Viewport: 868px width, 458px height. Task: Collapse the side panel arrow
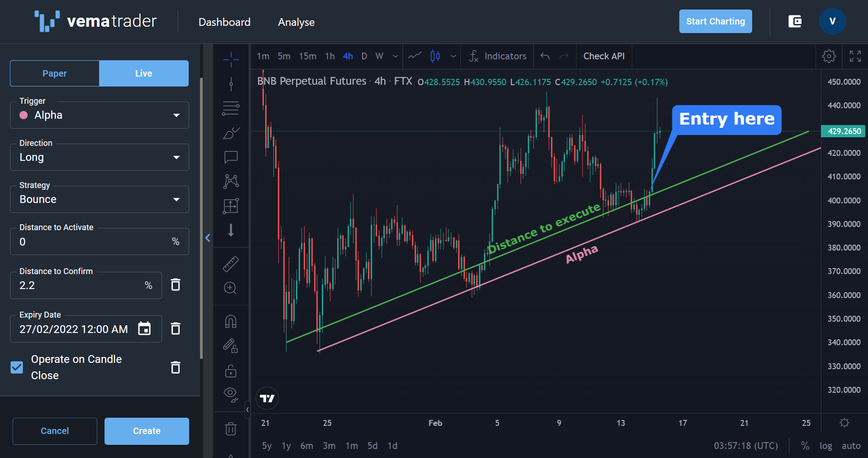click(208, 238)
